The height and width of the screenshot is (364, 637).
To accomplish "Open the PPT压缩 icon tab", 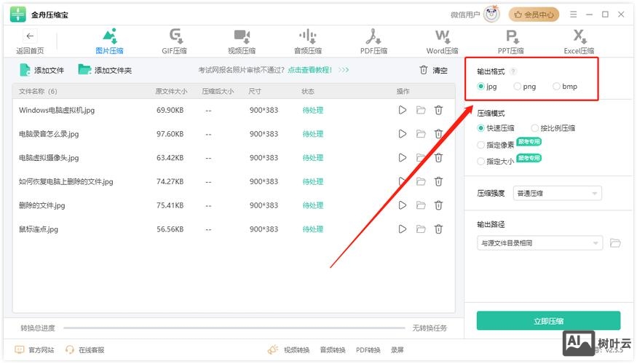I will tap(510, 41).
